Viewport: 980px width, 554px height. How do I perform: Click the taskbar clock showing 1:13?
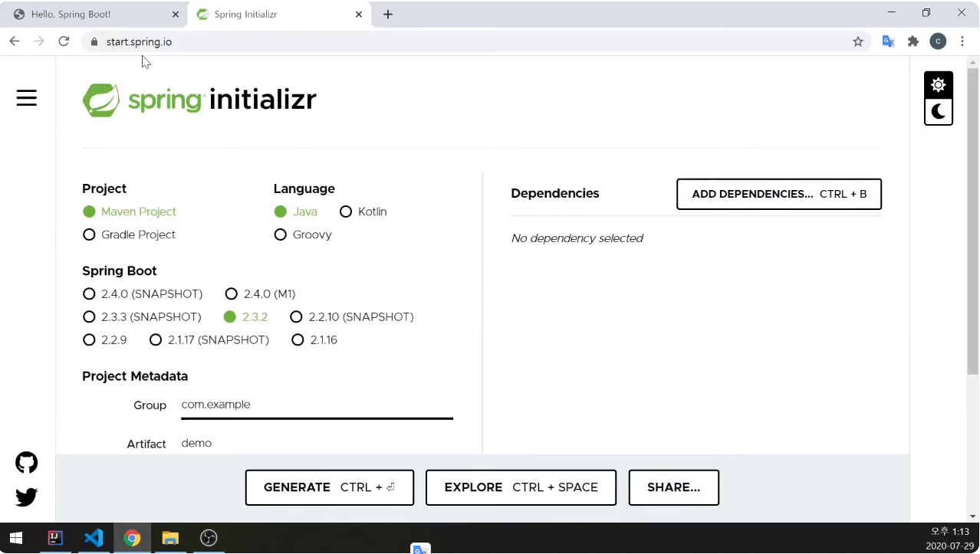pyautogui.click(x=950, y=532)
